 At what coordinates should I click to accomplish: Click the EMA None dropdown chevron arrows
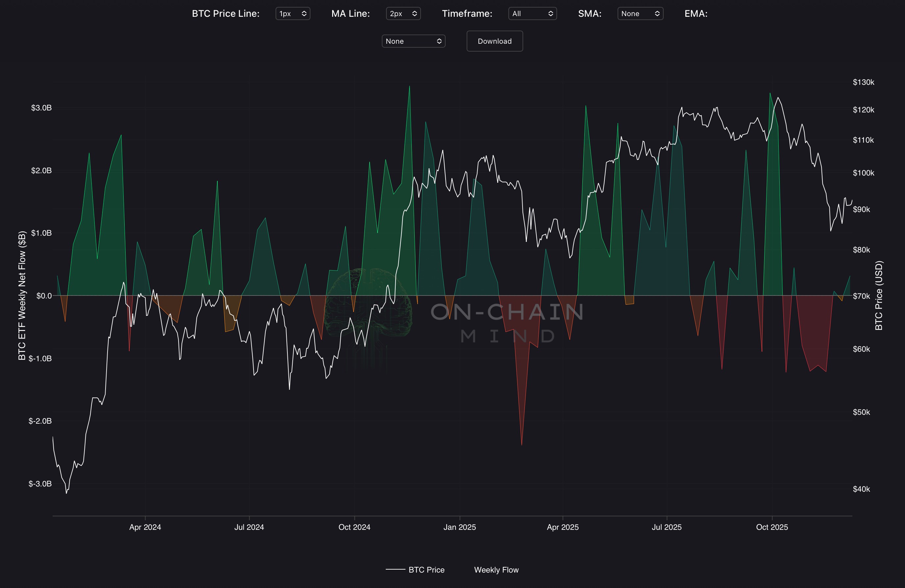coord(439,41)
